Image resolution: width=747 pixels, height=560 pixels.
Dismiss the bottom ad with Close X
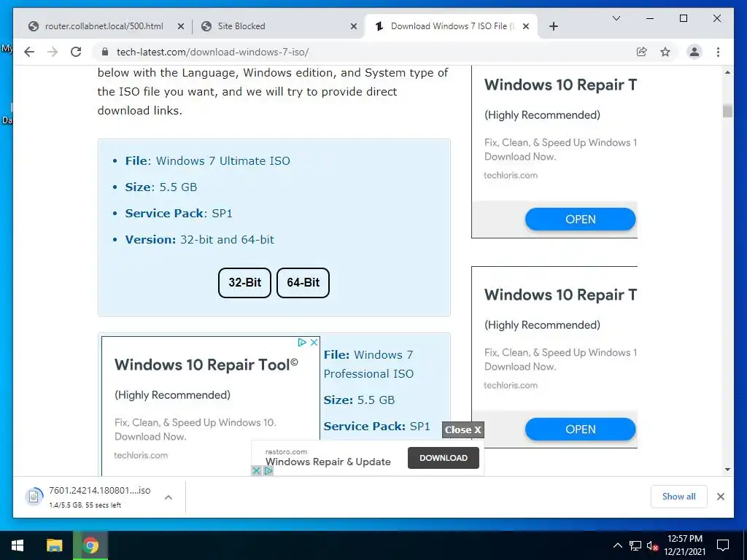coord(462,429)
